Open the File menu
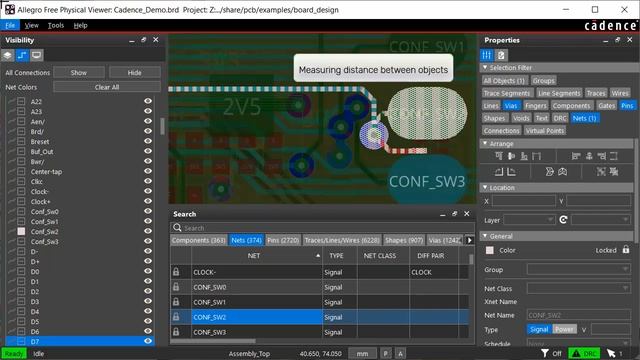The width and height of the screenshot is (640, 360). tap(10, 25)
